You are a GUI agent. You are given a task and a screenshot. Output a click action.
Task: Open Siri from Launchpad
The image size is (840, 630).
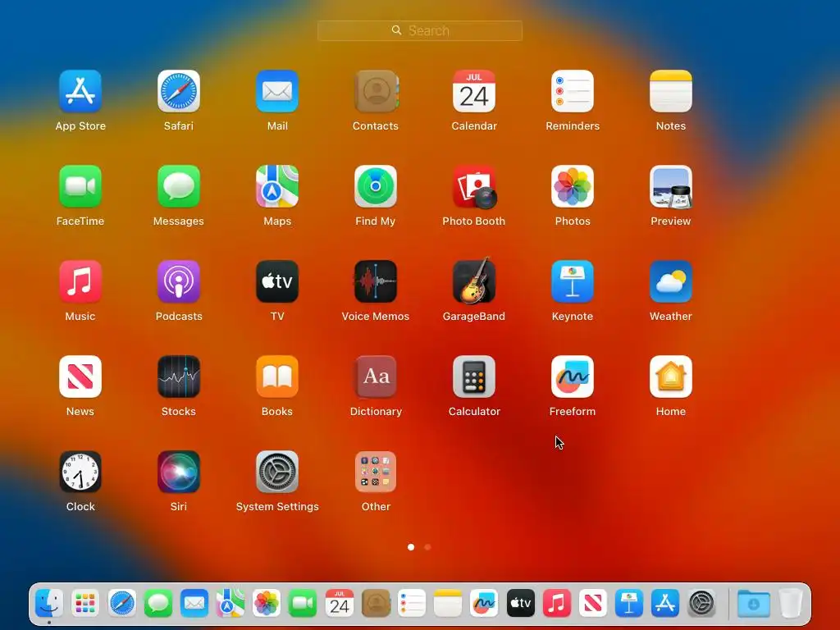click(x=178, y=472)
